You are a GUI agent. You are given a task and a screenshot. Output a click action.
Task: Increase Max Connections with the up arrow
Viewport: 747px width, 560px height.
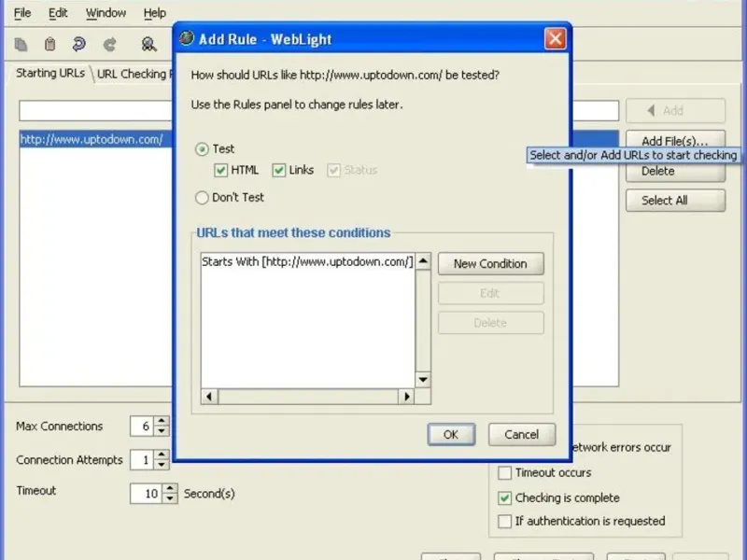point(162,421)
